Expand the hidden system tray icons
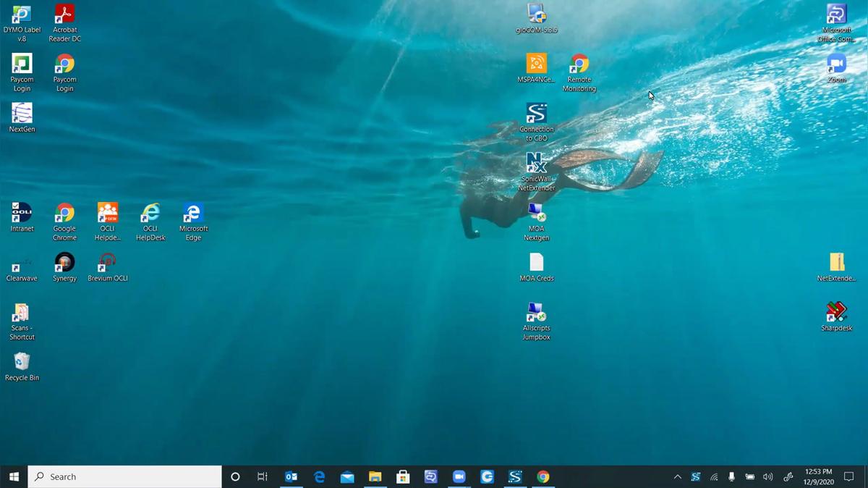 coord(677,477)
